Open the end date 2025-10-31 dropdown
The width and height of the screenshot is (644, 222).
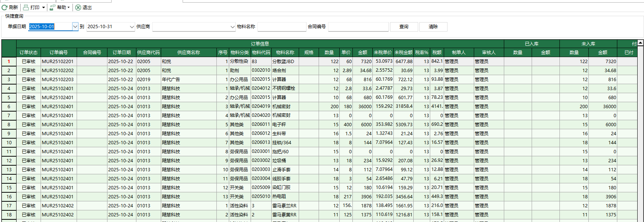coord(132,27)
